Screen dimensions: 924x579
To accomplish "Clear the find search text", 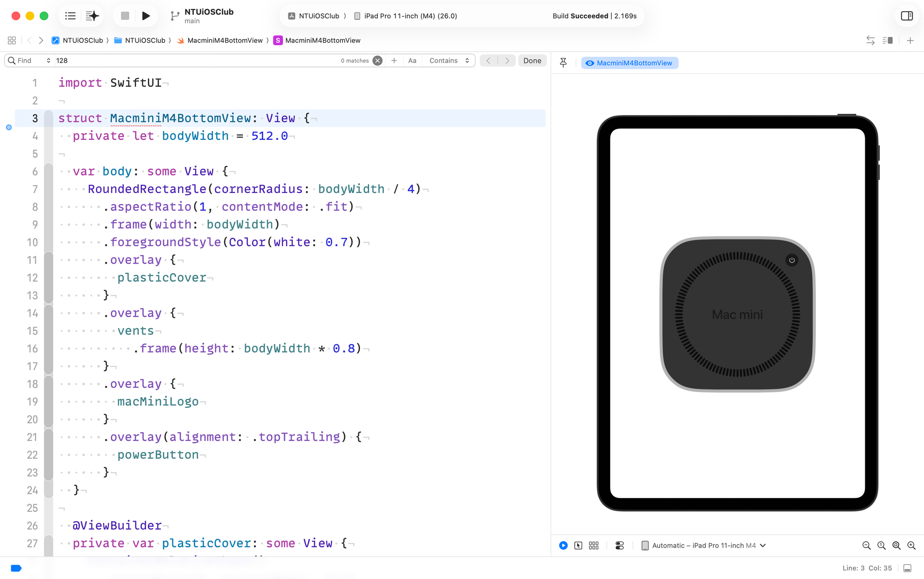I will 377,60.
